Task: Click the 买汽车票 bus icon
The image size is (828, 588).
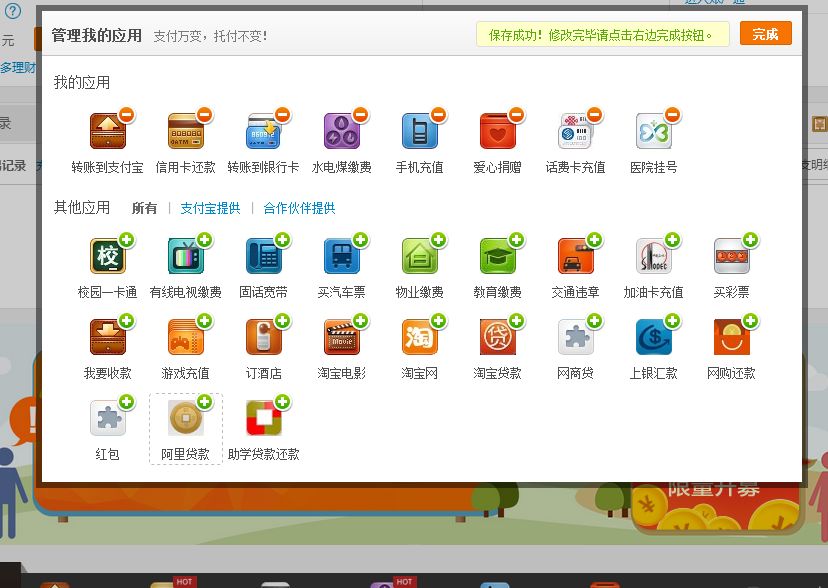Action: click(x=342, y=256)
